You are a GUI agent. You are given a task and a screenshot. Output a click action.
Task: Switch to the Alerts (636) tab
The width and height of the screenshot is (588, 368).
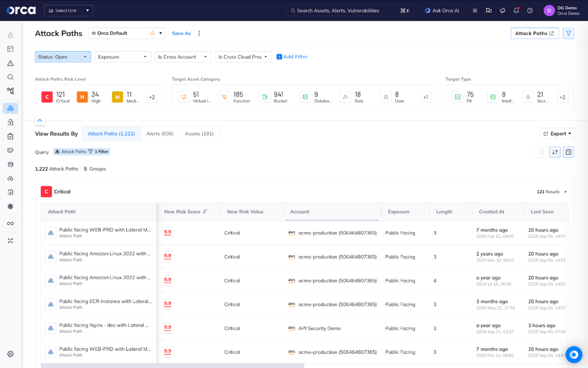tap(160, 134)
